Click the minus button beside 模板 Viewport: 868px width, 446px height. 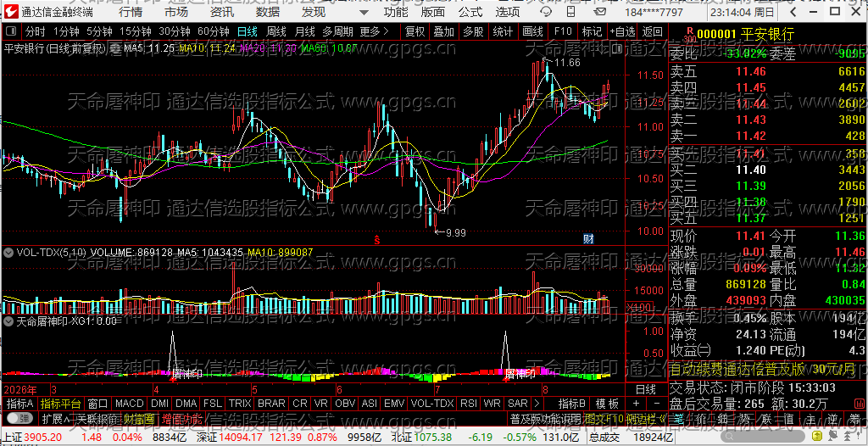tap(657, 404)
